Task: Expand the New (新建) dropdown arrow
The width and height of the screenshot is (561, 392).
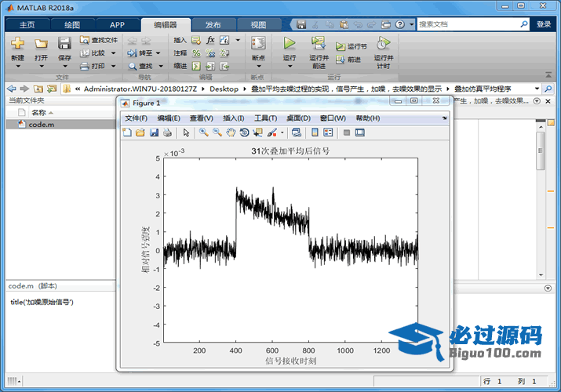Action: point(17,67)
